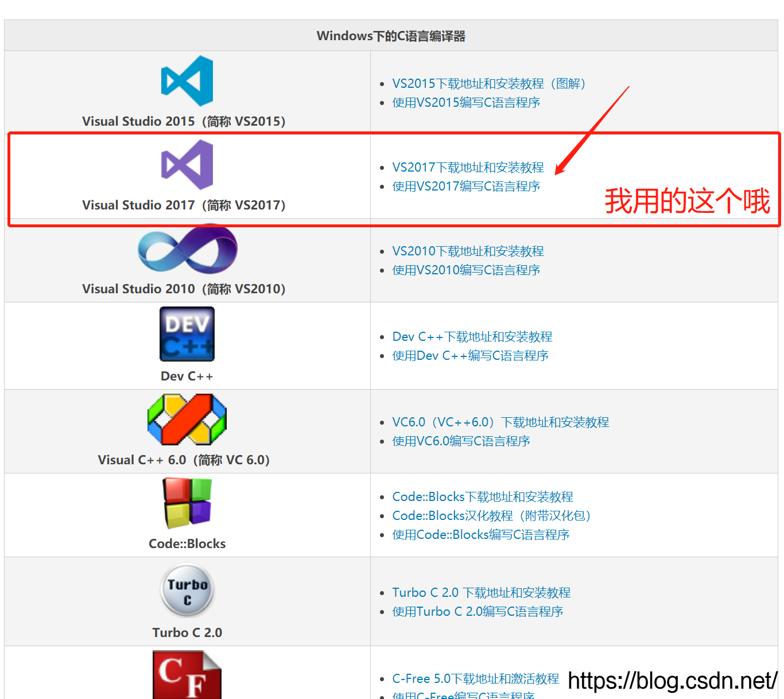Click the Code::Blocks caption text
784x699 pixels.
click(x=187, y=544)
